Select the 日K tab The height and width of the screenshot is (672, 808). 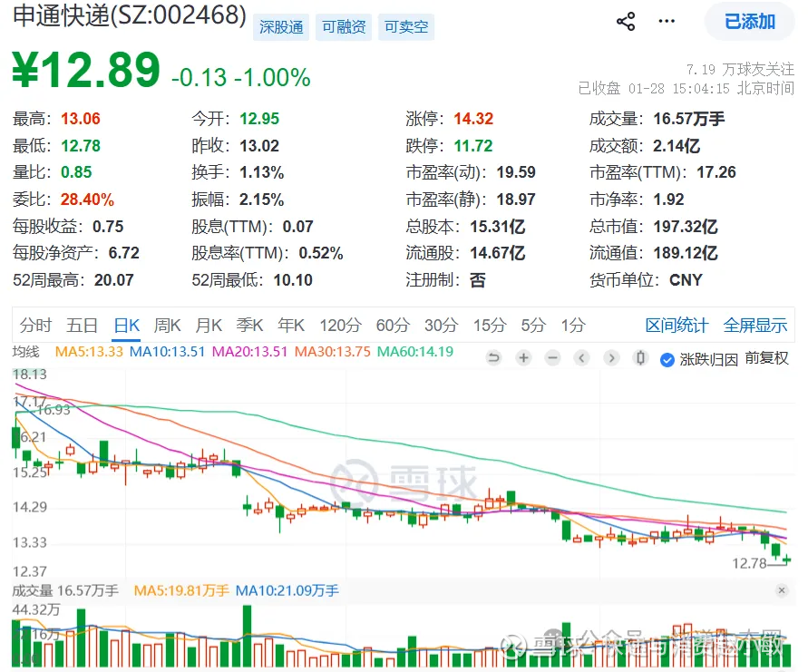coord(127,326)
